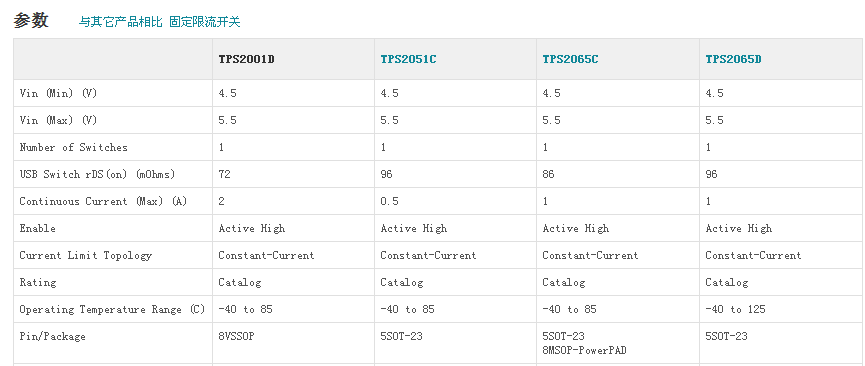Click the 参数 section heading
This screenshot has height=366, width=865.
(31, 20)
